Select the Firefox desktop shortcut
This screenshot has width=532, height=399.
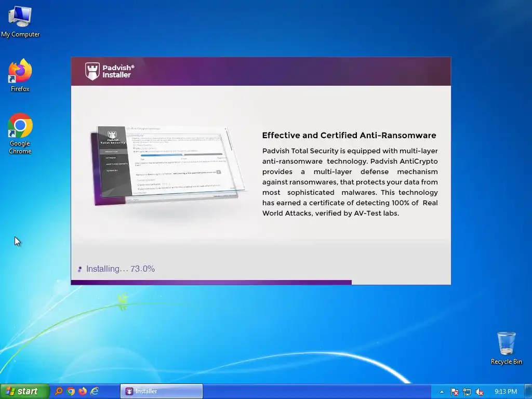pos(20,75)
